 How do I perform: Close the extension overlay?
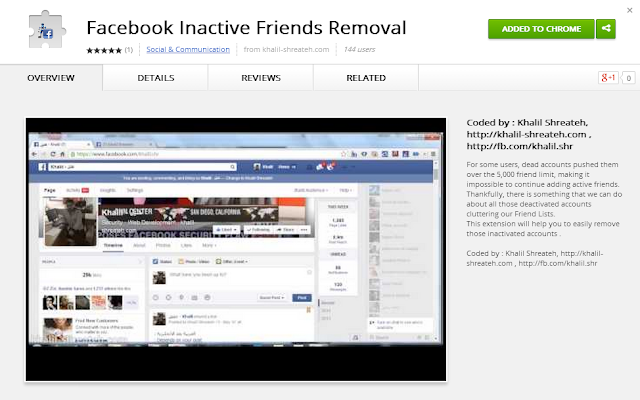click(x=629, y=10)
